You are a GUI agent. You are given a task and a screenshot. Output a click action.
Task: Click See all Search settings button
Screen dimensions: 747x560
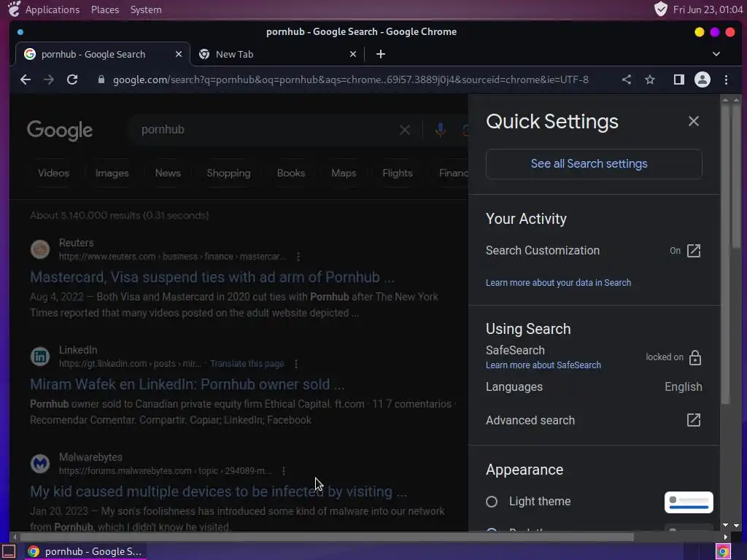coord(594,164)
